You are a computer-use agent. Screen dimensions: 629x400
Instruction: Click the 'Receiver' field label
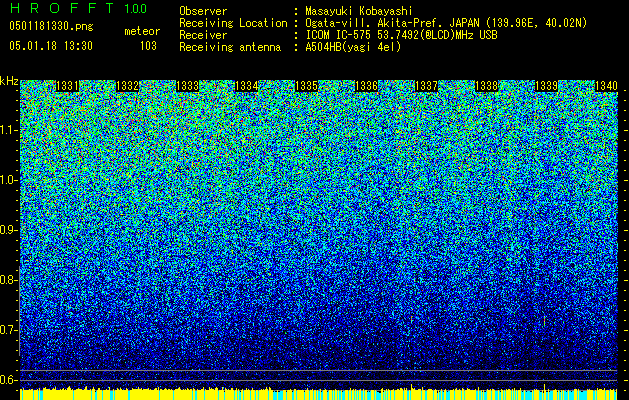tap(203, 35)
